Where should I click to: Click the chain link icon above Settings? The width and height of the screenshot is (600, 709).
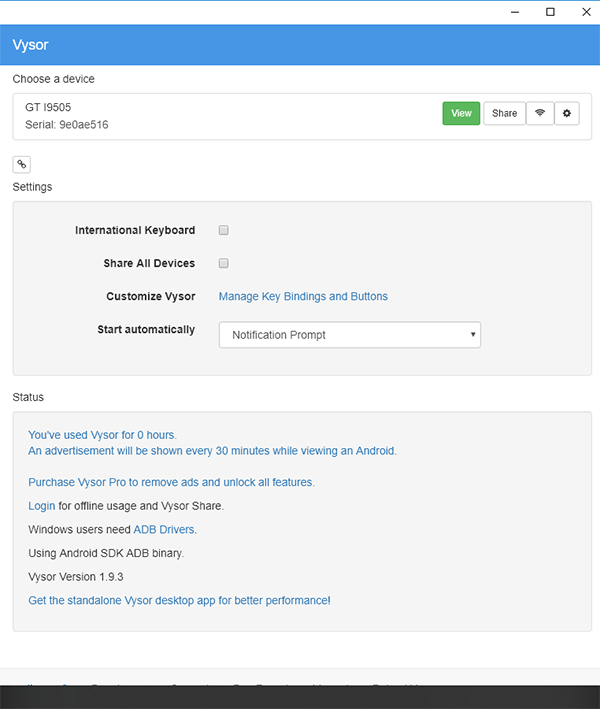[21, 164]
